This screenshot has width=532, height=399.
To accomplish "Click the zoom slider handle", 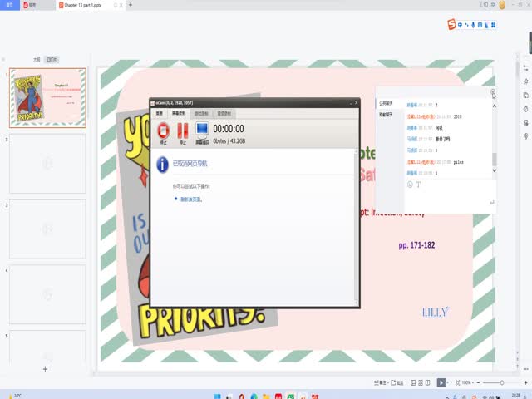I will click(x=502, y=382).
